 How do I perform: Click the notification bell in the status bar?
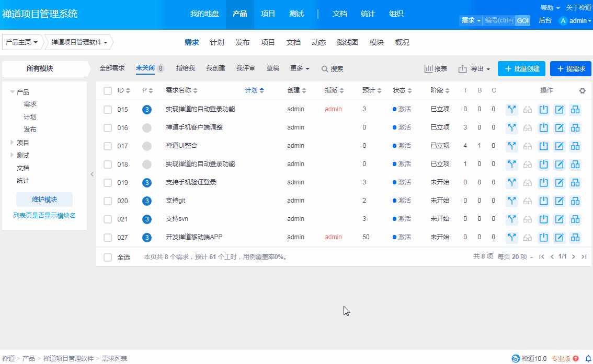tap(588, 359)
